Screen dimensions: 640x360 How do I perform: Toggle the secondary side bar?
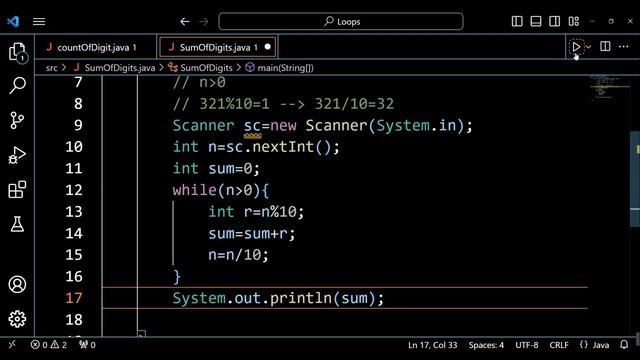pos(555,21)
